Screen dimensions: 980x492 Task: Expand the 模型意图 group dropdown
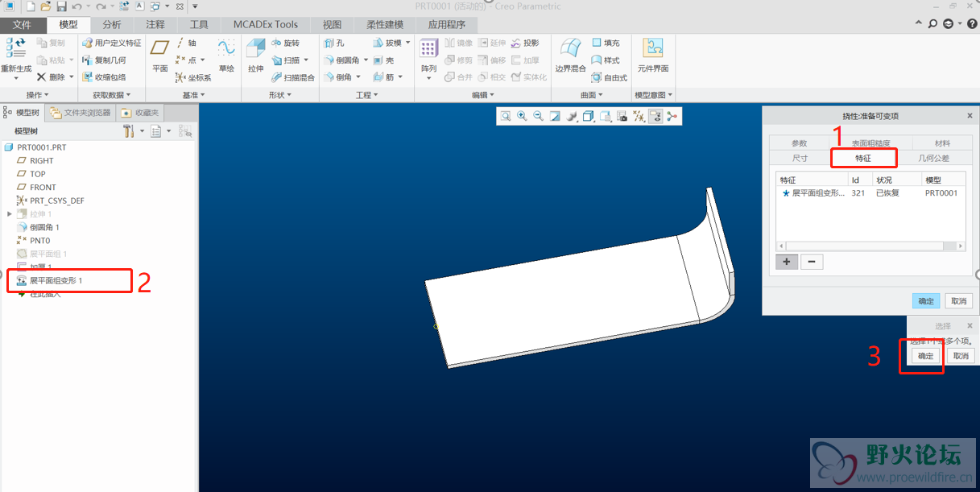pyautogui.click(x=654, y=95)
